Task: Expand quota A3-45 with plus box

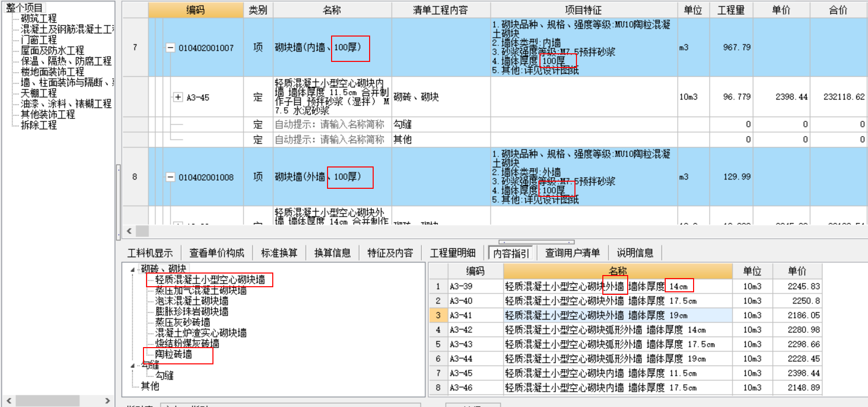Action: [178, 97]
